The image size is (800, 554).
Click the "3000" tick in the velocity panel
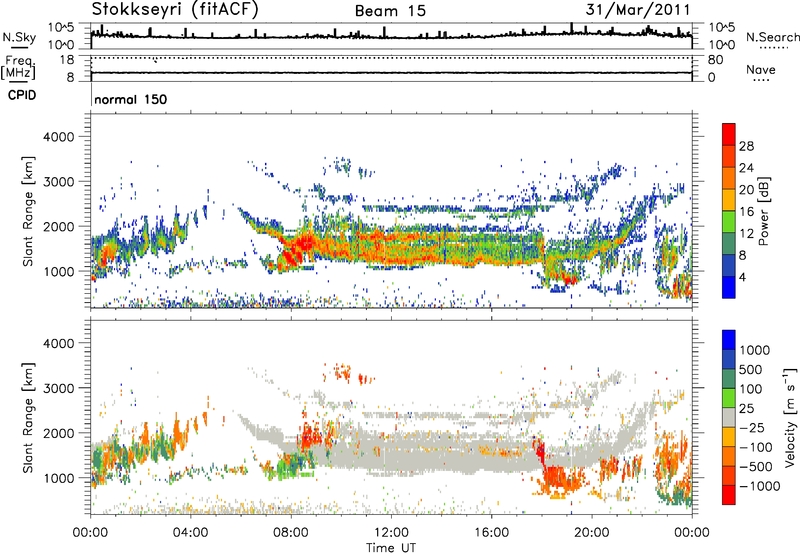tap(58, 388)
